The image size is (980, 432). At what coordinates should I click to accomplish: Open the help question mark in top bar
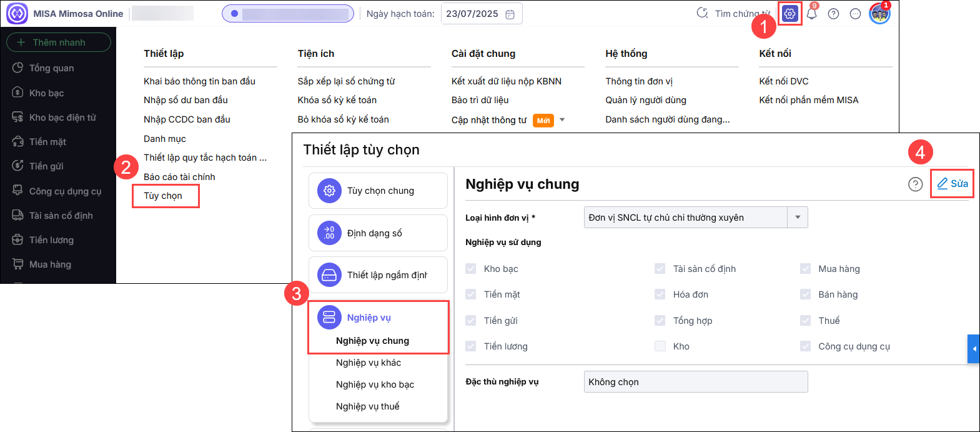(833, 14)
